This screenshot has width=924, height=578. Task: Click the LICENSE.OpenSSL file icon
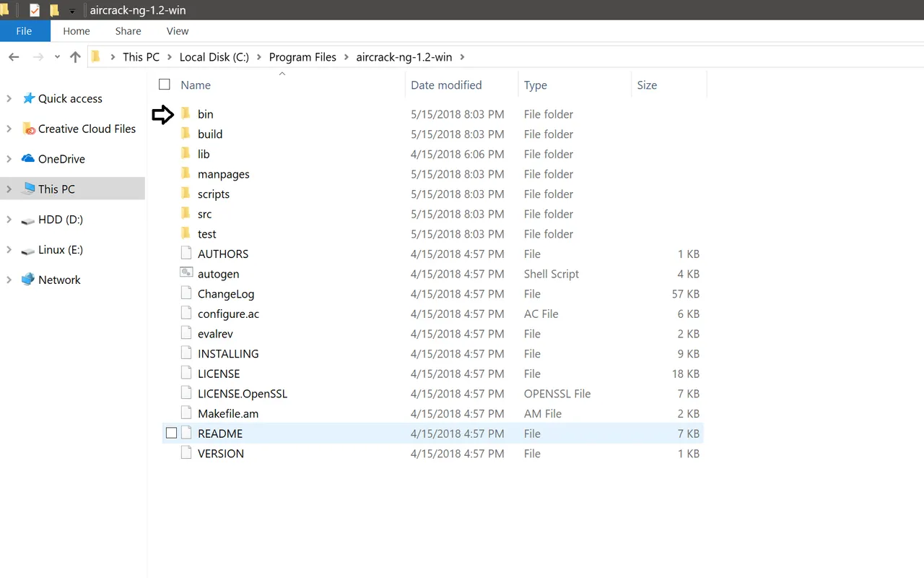[186, 393]
